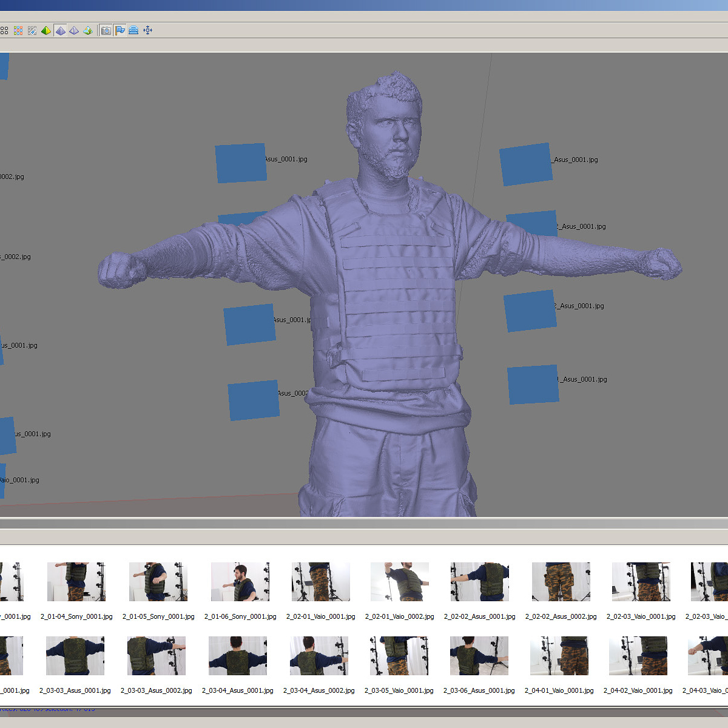Toggle Show Aligned Chunks layers icon
The image size is (728, 728).
pos(133,30)
